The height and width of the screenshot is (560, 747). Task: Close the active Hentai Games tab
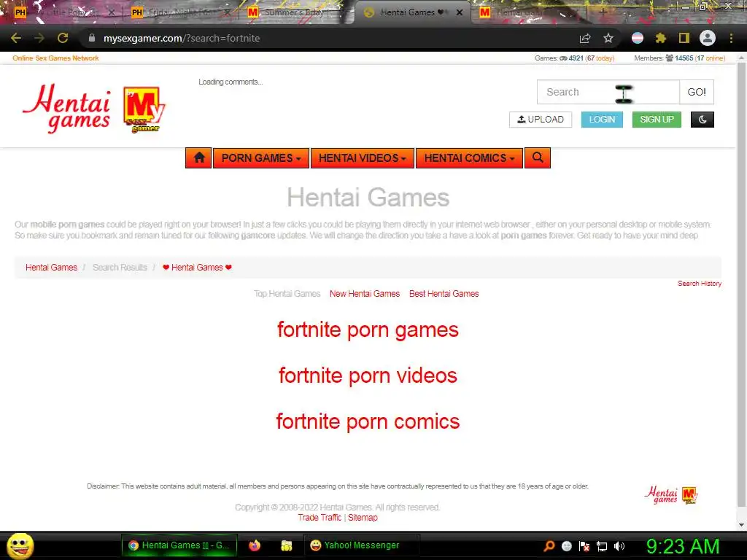pos(460,12)
